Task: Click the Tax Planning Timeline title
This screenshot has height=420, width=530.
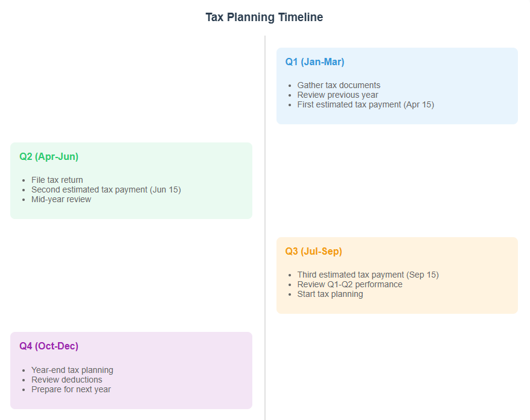Action: click(264, 17)
